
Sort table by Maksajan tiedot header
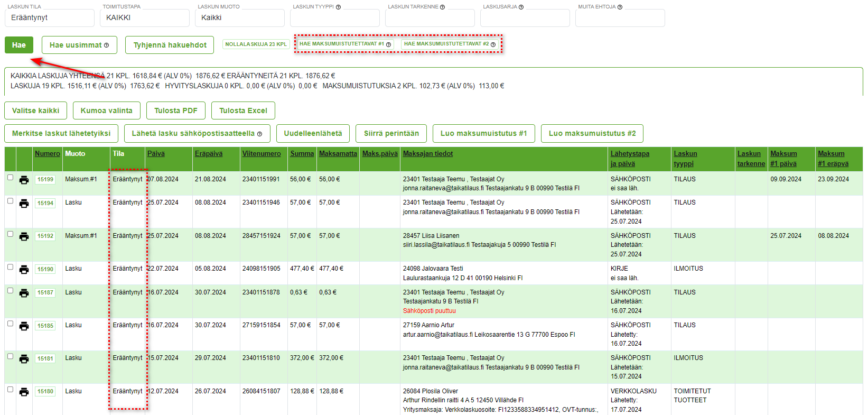tap(428, 153)
